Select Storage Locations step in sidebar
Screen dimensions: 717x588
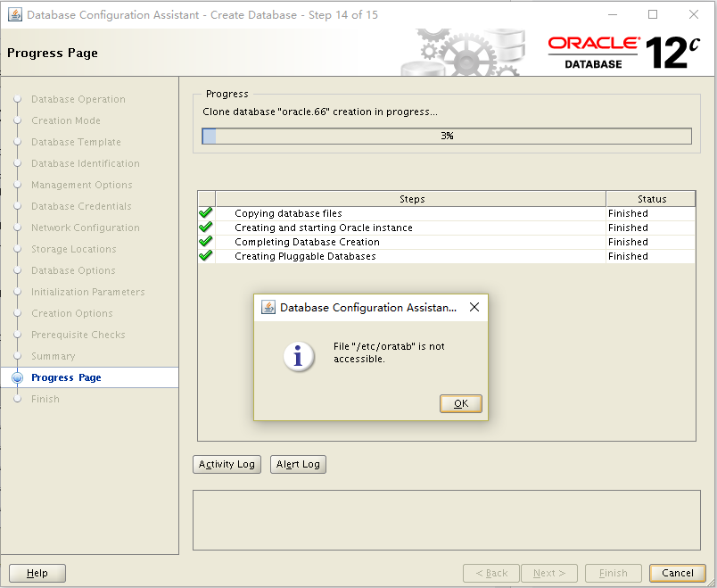74,249
